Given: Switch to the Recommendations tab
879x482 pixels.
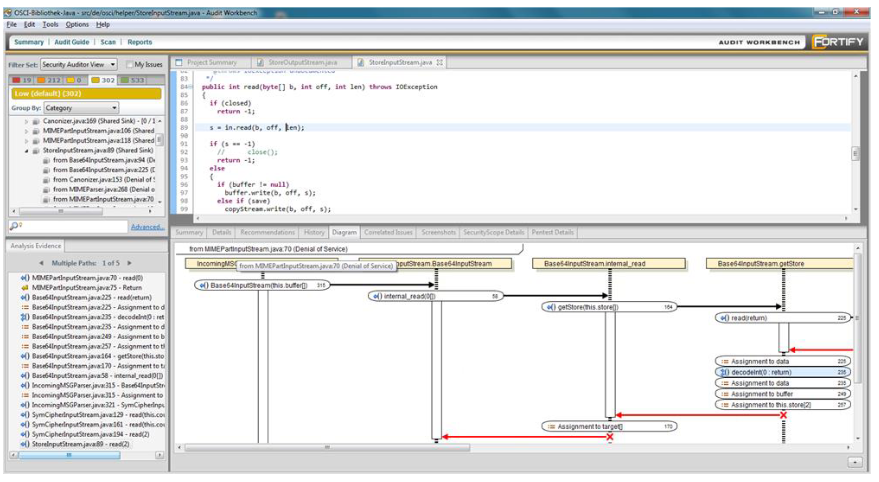Looking at the screenshot, I should pyautogui.click(x=266, y=232).
